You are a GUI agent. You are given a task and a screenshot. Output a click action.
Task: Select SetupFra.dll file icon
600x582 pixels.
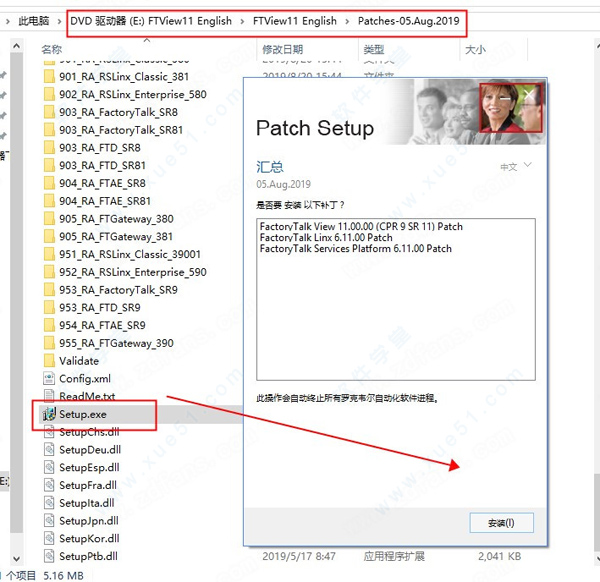tap(49, 485)
